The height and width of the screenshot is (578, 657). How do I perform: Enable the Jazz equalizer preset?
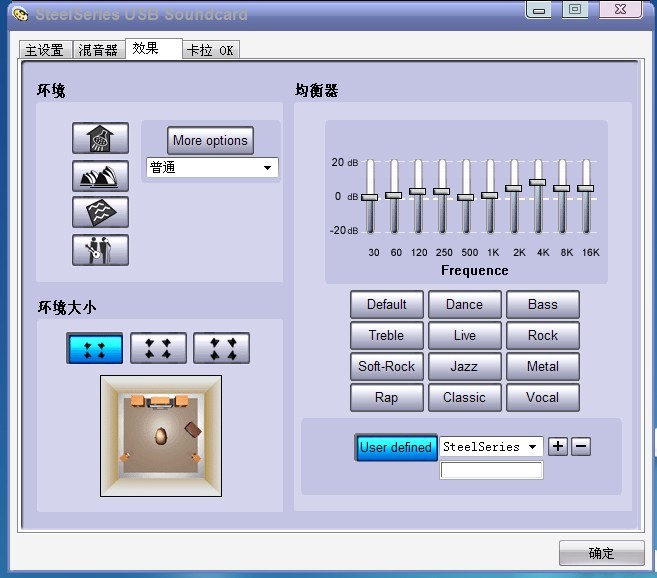click(x=464, y=367)
